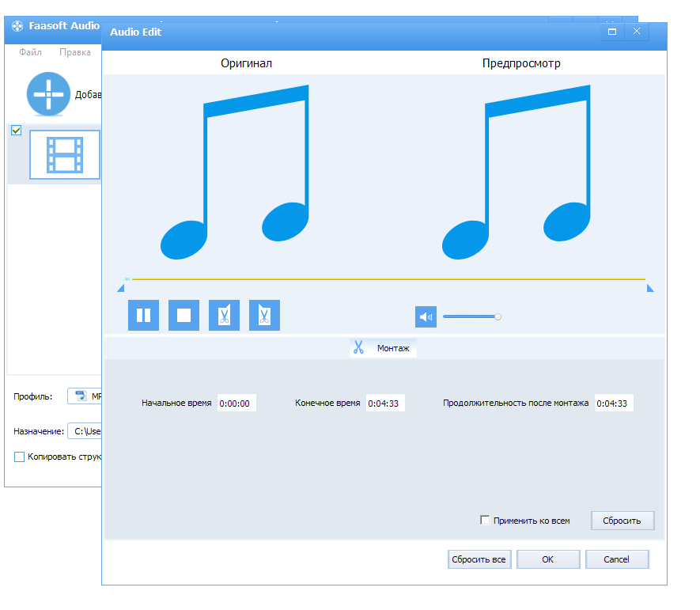Select the film strip thumbnail in Faasoft list
Viewport: 700px width, 610px height.
[x=65, y=154]
